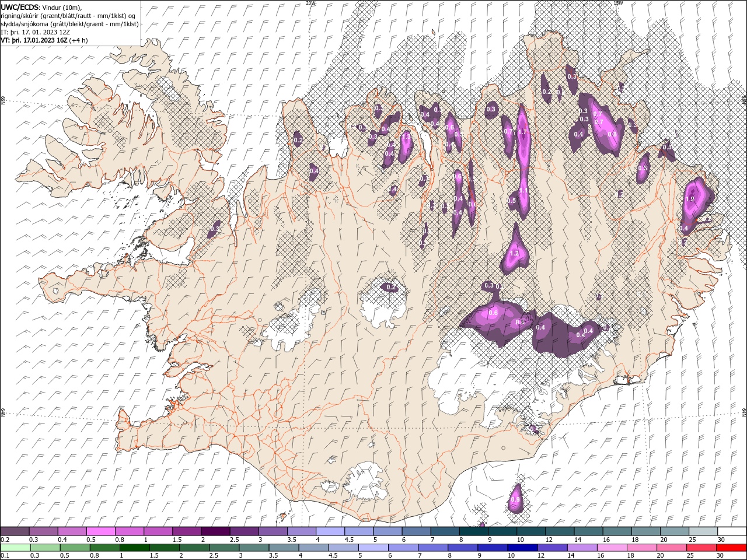
Task: Pick the dark teal snow swatch between 8 and 9
Action: (473, 531)
